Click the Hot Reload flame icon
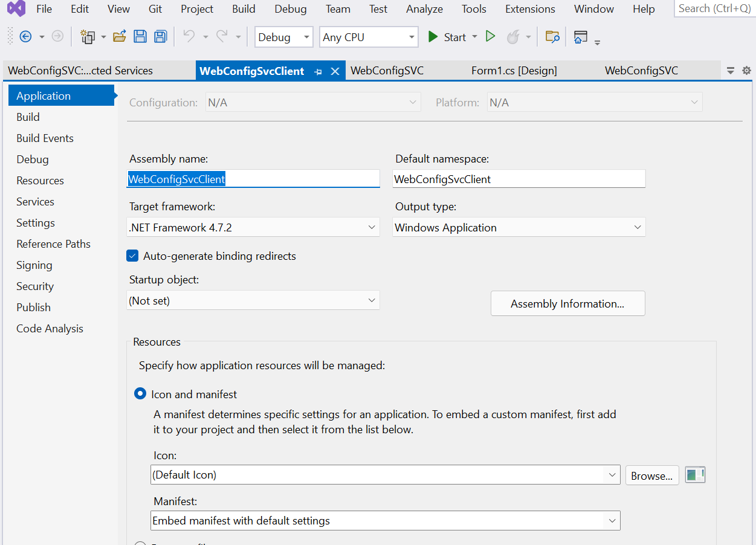The image size is (756, 545). coord(512,37)
